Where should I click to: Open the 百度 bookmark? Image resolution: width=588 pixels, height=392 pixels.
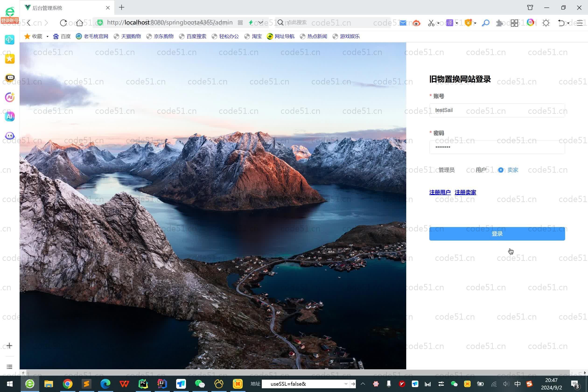(x=62, y=36)
